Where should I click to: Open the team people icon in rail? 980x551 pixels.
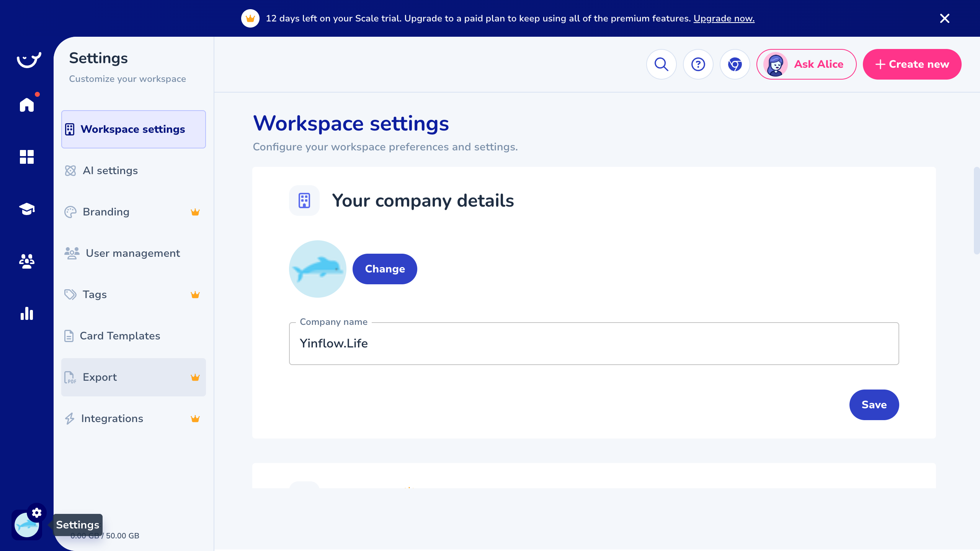[27, 261]
